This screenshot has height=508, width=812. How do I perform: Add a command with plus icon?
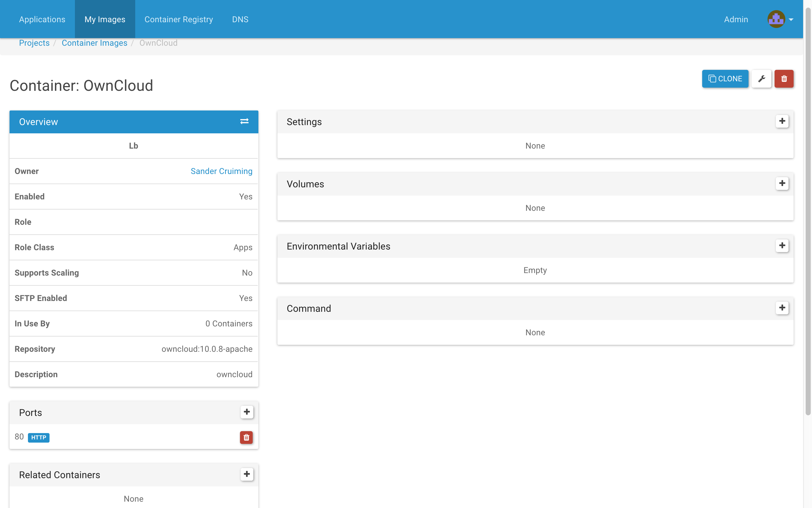tap(782, 307)
